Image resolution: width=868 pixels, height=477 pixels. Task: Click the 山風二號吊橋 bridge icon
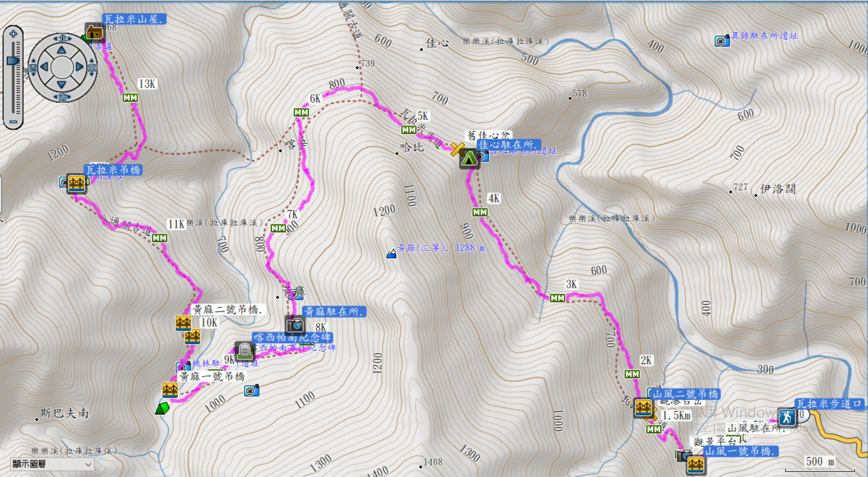(x=643, y=408)
